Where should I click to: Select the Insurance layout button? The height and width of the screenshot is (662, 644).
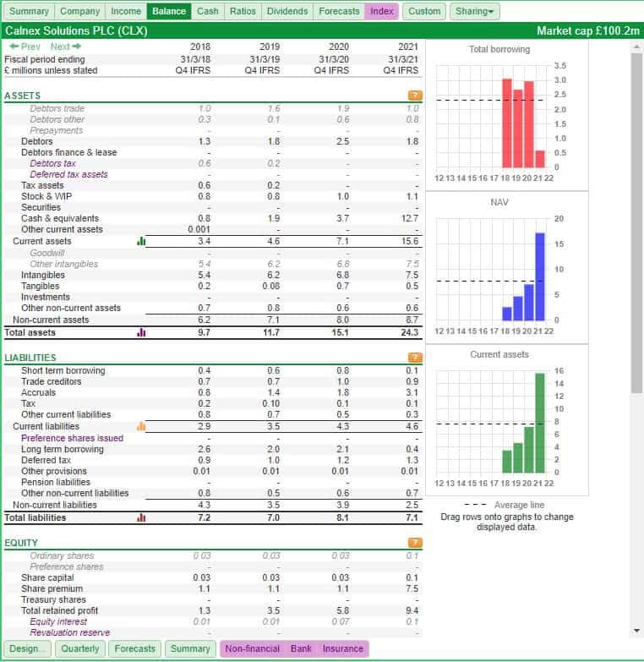(x=342, y=648)
